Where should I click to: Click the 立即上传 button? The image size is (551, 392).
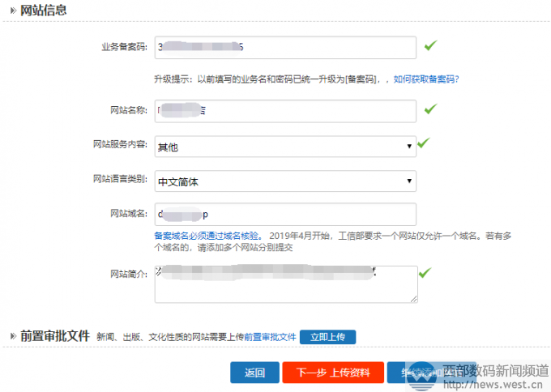pyautogui.click(x=327, y=337)
